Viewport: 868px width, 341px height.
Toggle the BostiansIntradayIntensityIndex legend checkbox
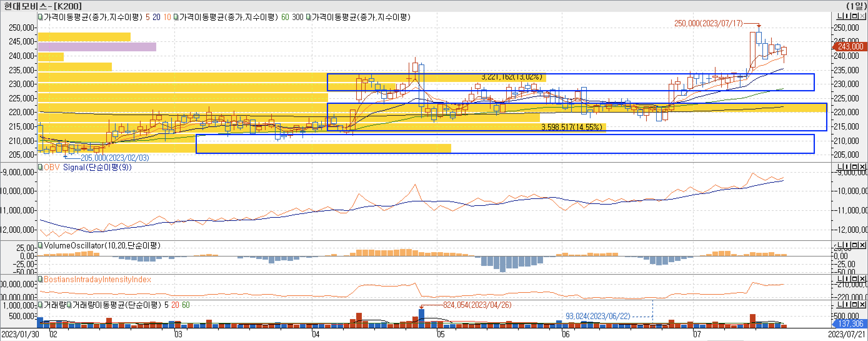(40, 279)
